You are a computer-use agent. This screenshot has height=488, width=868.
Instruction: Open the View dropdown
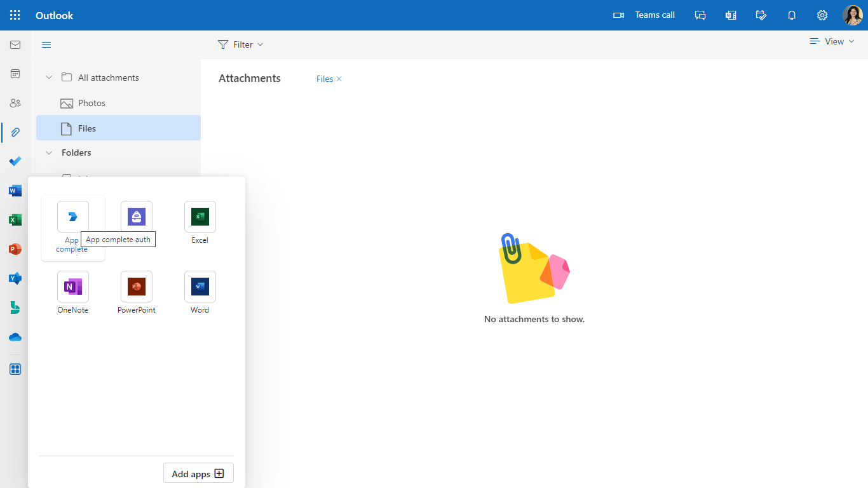point(832,41)
